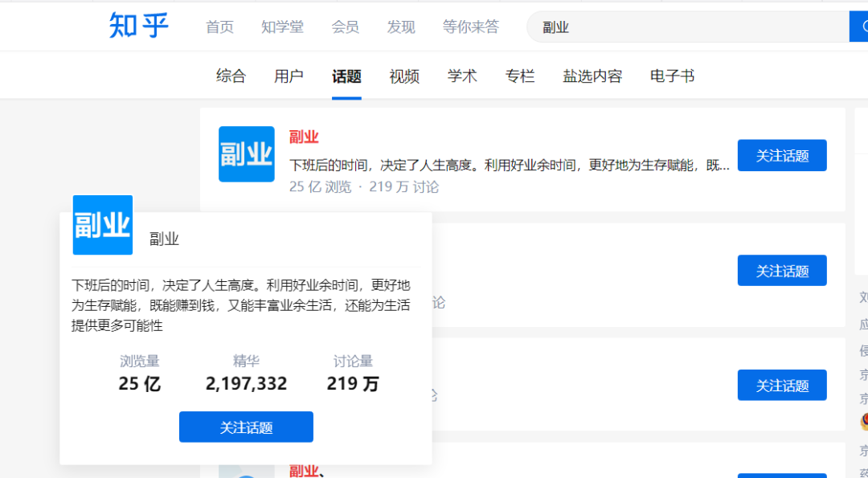Viewport: 868px width, 478px height.
Task: Focus the search box containing 副业
Action: pyautogui.click(x=688, y=27)
